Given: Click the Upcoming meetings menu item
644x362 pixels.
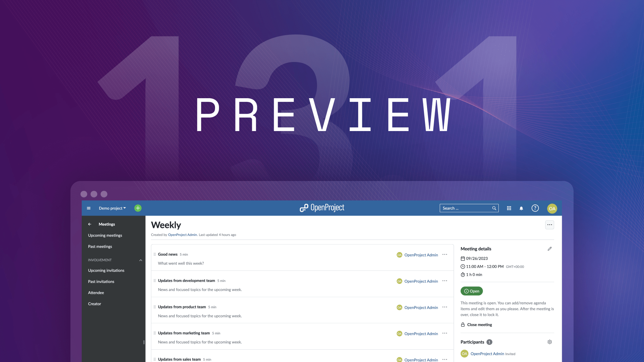Looking at the screenshot, I should 105,235.
